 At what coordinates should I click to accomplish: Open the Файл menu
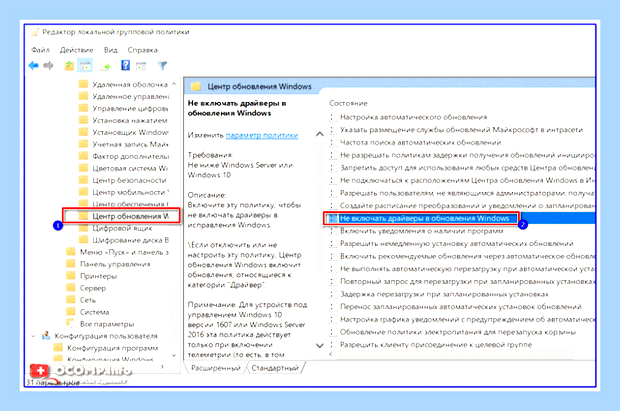[40, 50]
